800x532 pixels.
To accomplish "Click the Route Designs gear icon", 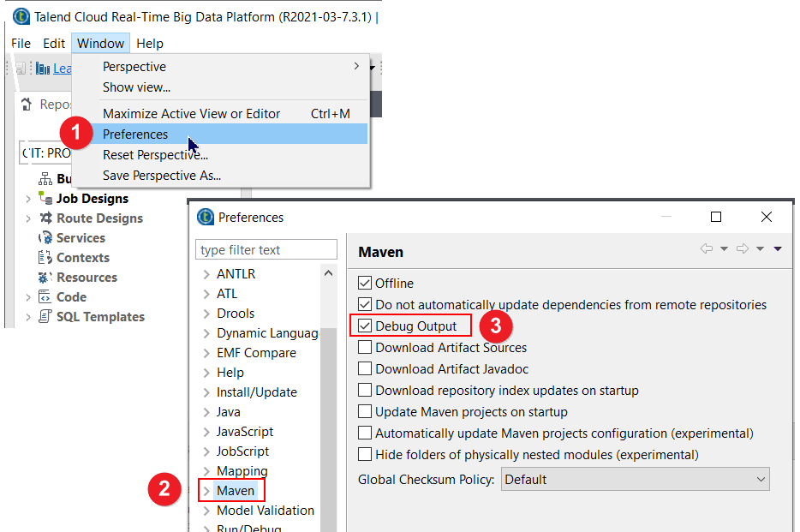I will pos(45,218).
